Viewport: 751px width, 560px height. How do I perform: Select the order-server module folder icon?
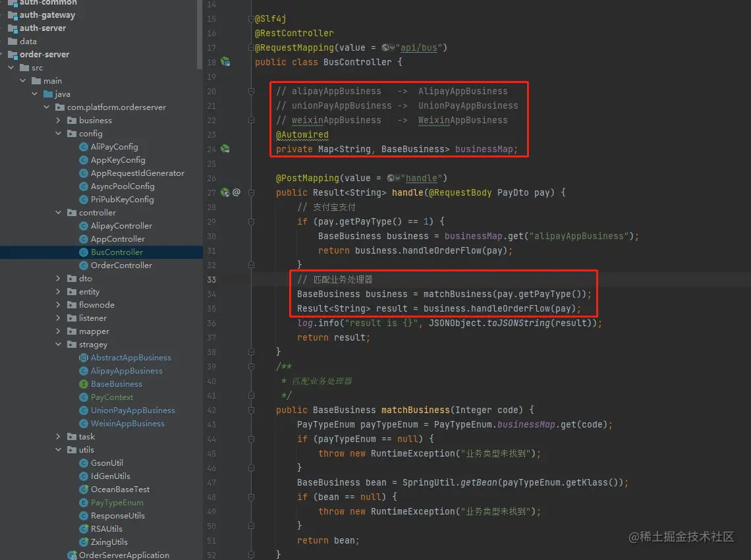click(13, 55)
